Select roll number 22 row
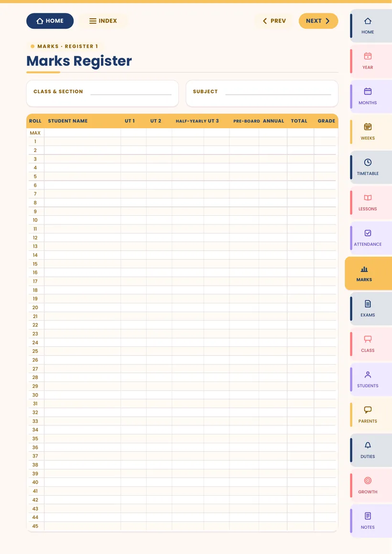The width and height of the screenshot is (392, 554). coord(182,325)
